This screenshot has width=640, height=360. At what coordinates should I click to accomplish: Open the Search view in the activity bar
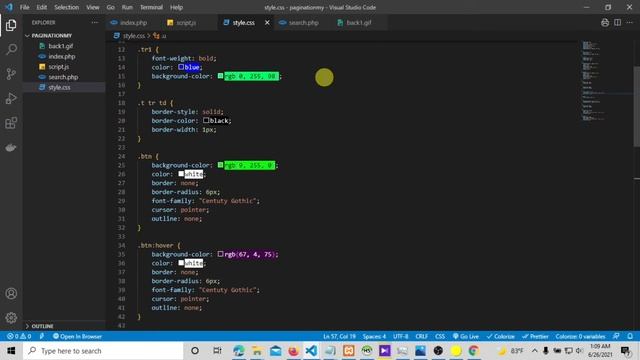[11, 50]
